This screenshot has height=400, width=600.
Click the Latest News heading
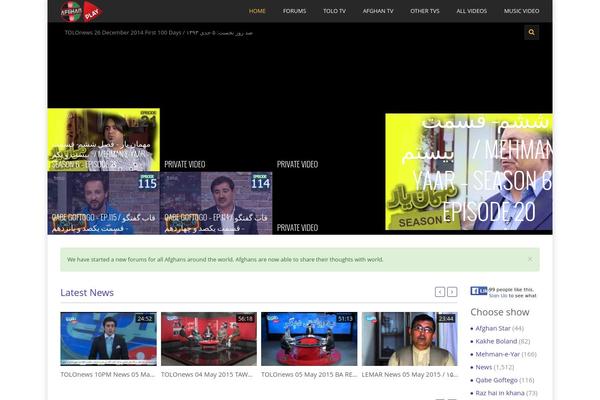click(87, 293)
